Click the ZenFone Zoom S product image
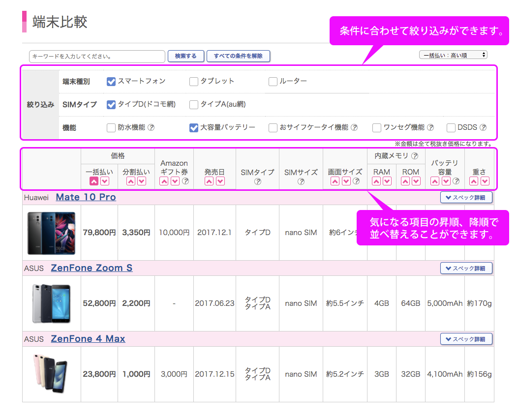Image resolution: width=518 pixels, height=420 pixels. pyautogui.click(x=52, y=303)
